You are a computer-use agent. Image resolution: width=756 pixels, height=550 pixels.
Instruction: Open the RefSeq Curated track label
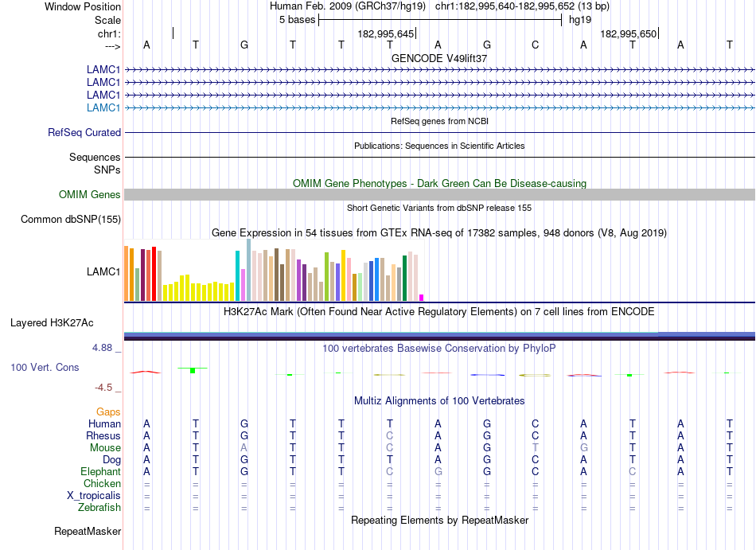pyautogui.click(x=84, y=133)
